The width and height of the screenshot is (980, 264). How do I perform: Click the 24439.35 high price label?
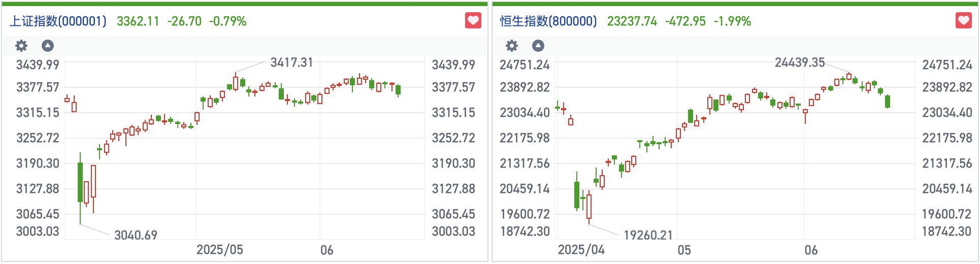coord(800,62)
